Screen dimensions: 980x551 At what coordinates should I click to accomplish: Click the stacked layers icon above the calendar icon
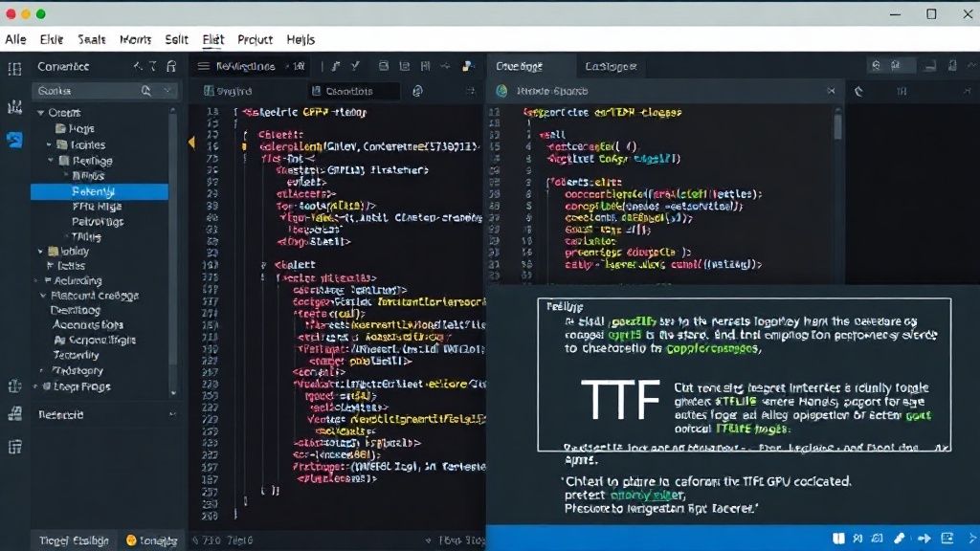click(15, 414)
